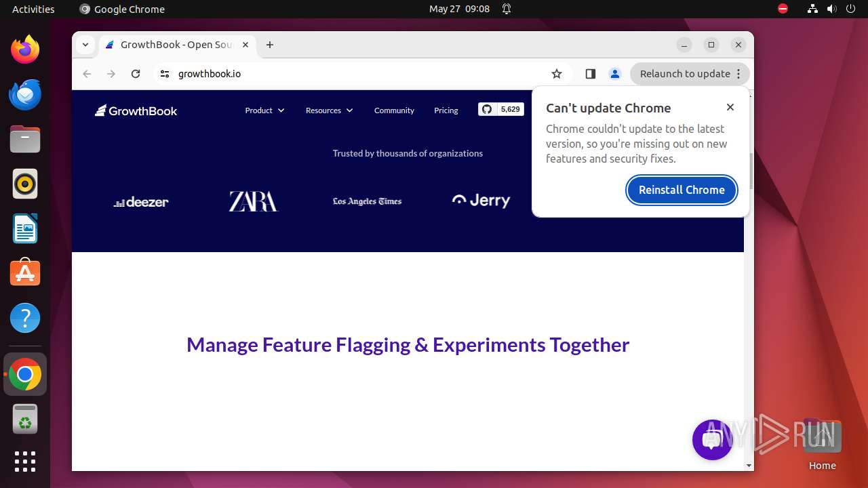
Task: Click "Trusted by thousands of organizations" text
Action: 408,153
